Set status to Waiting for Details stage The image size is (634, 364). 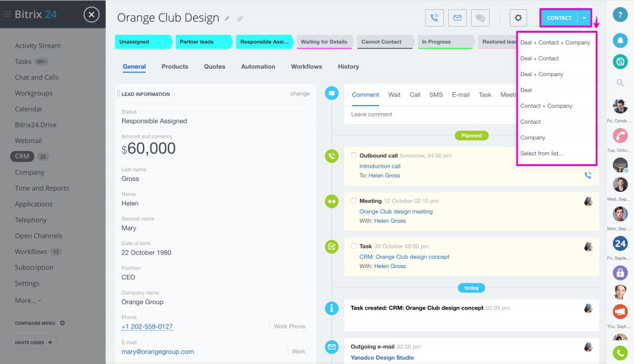324,41
